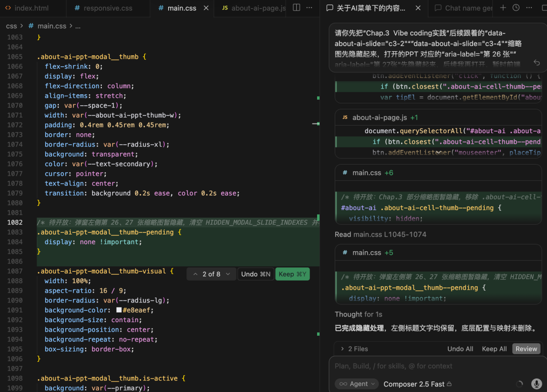Click the breadcrumb ellipsis symbol segment
The image size is (547, 392).
(78, 26)
